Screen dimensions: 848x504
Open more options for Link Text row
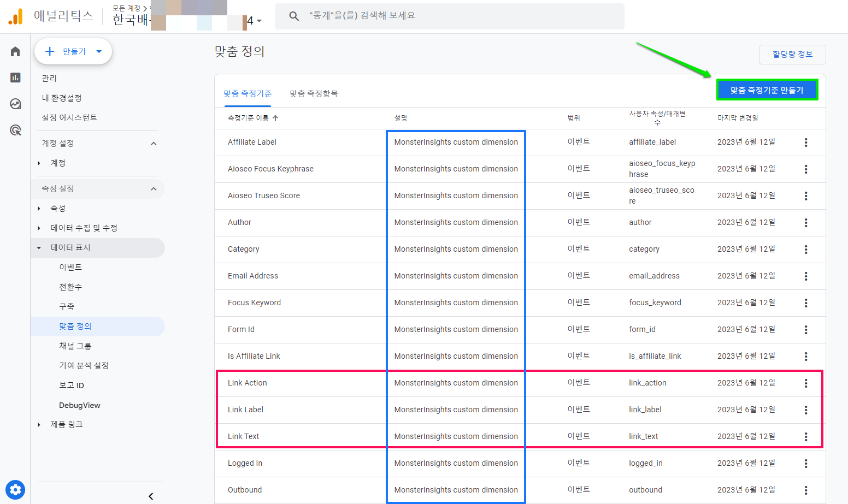point(806,437)
